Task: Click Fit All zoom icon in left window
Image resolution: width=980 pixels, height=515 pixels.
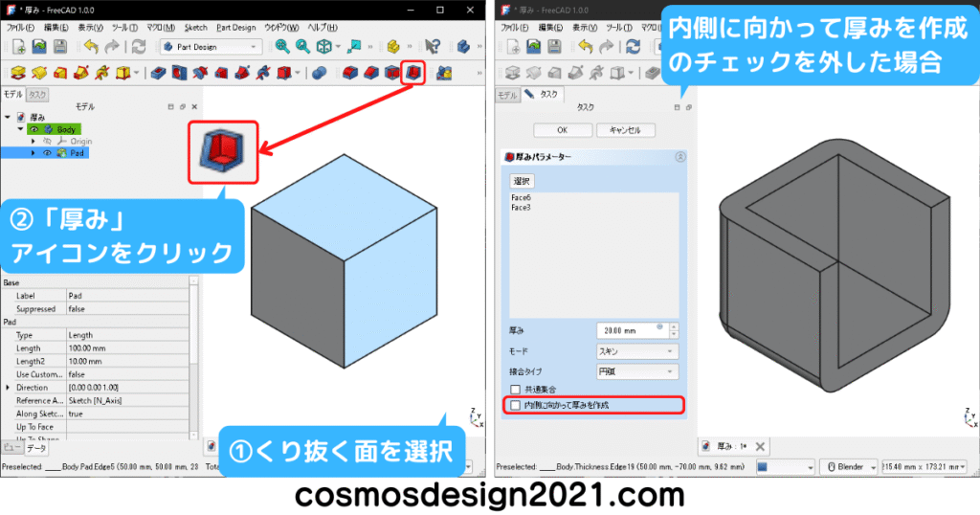Action: pos(282,46)
